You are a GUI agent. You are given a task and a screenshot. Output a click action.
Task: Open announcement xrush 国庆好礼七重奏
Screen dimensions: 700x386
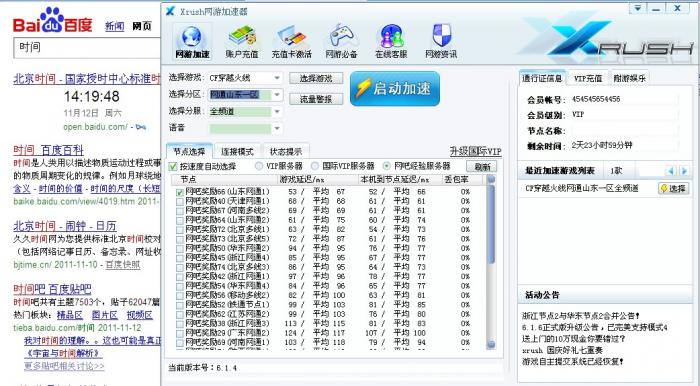tap(562, 350)
